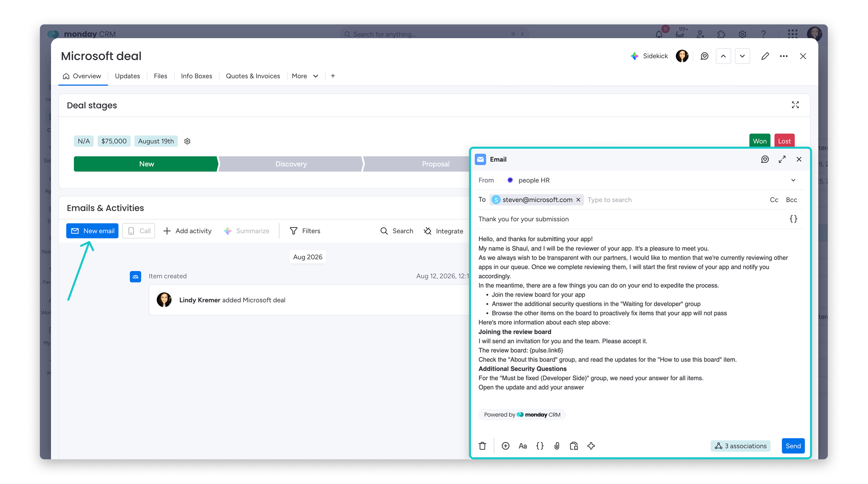Open the Overview tab
Screen dimensions: 868x484
point(82,76)
